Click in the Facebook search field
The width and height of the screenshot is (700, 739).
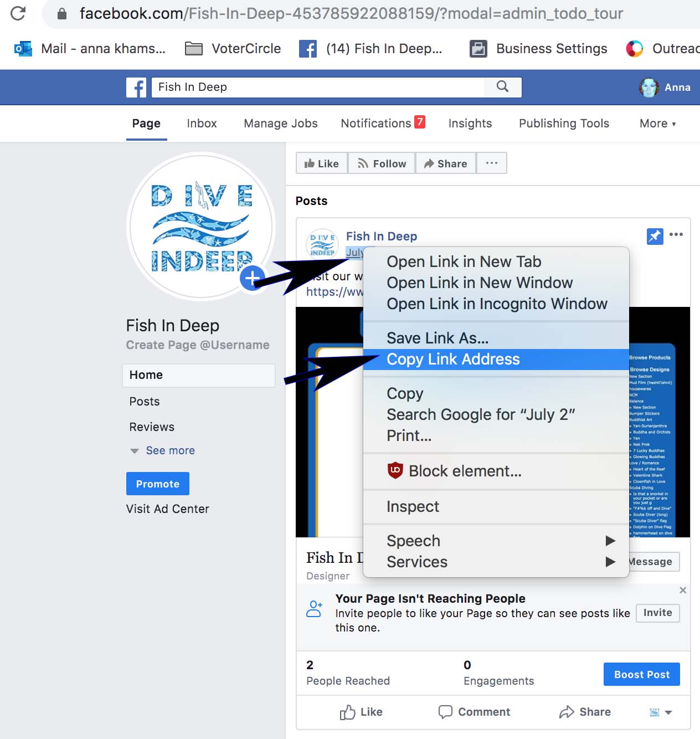pos(318,87)
